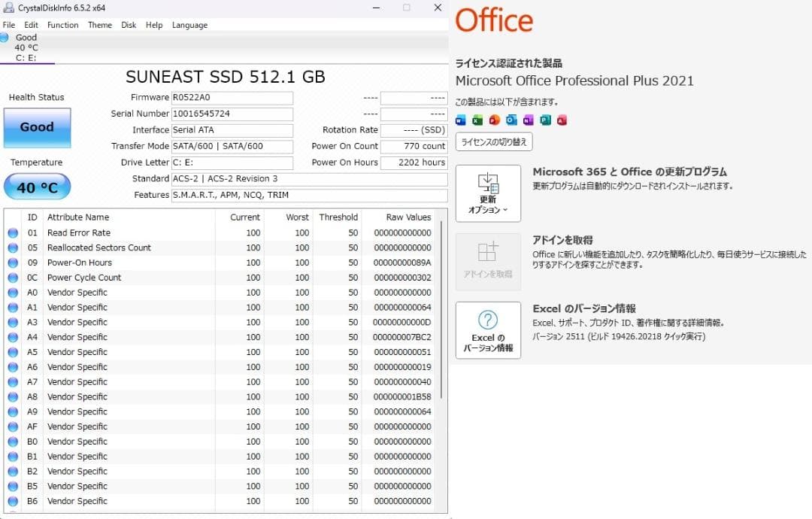Open the Disk menu
This screenshot has width=812, height=519.
click(x=128, y=25)
